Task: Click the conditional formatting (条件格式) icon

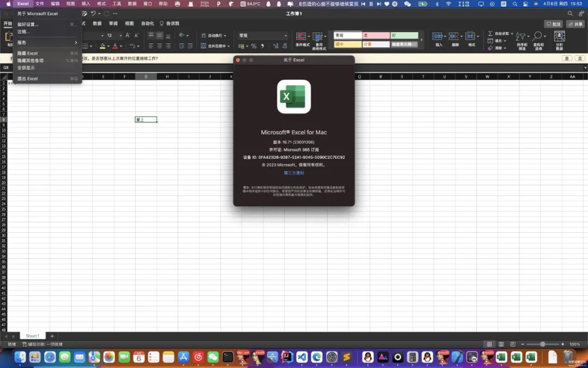Action: click(301, 37)
